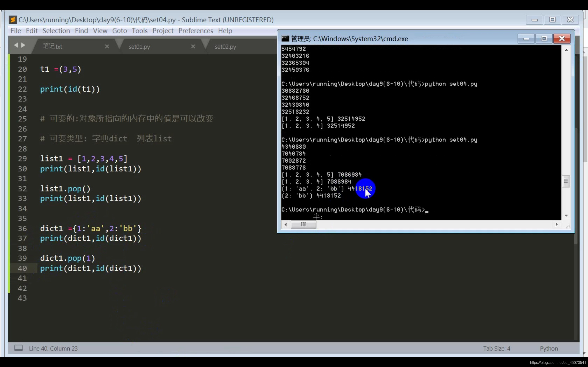Click the cmd.exe window icon
The width and height of the screenshot is (588, 367).
[285, 39]
